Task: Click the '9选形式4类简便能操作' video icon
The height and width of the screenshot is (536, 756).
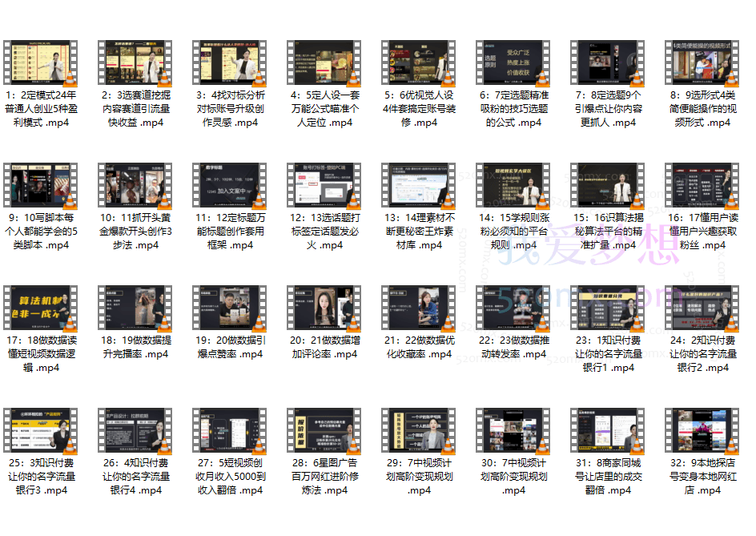Action: (702, 63)
